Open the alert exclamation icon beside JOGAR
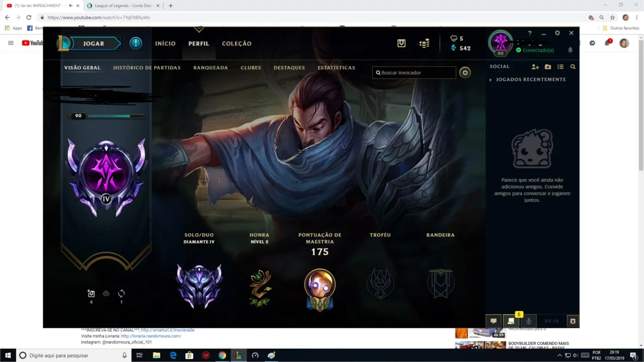644x362 pixels. [136, 43]
